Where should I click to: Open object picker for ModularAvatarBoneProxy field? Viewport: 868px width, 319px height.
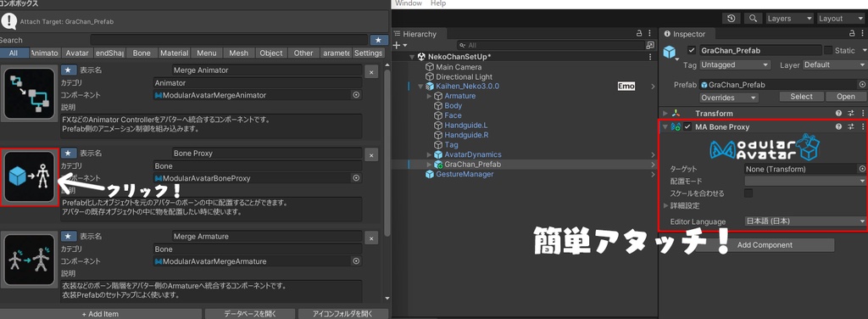click(x=357, y=178)
